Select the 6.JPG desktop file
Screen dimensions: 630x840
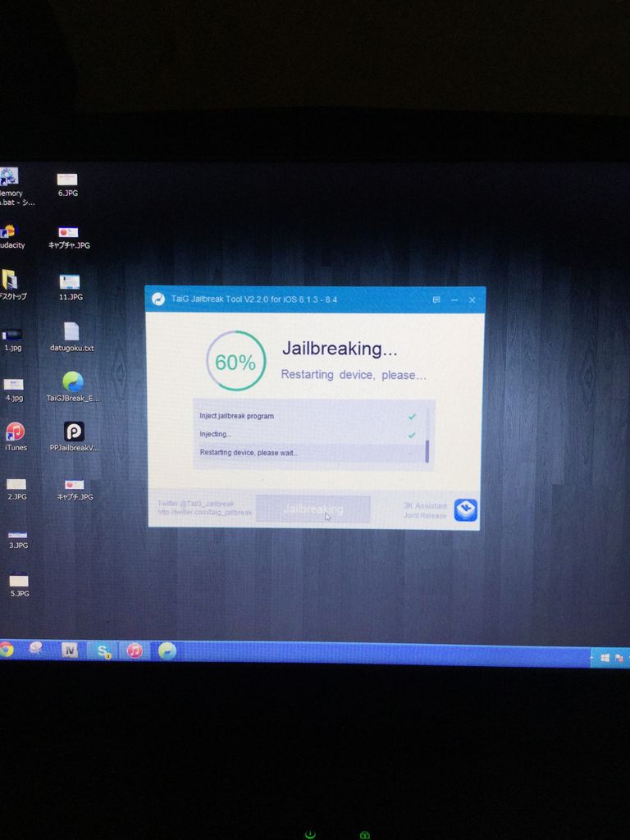(x=67, y=185)
